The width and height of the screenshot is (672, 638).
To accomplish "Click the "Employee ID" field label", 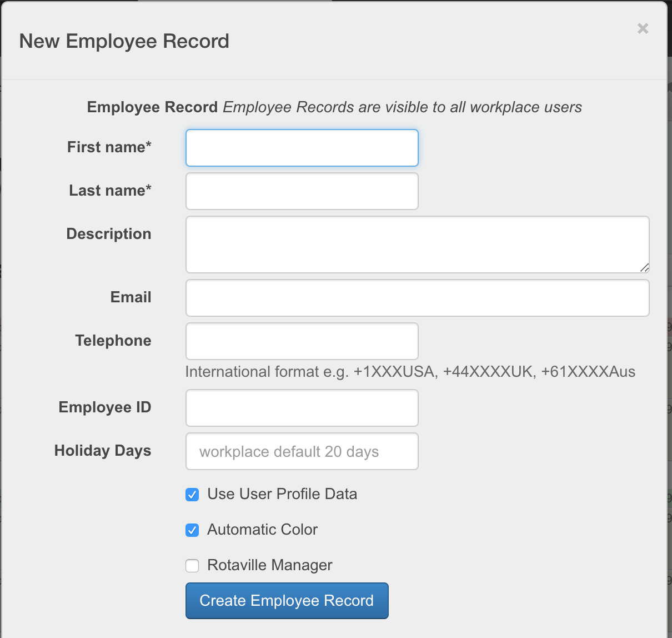I will tap(105, 407).
